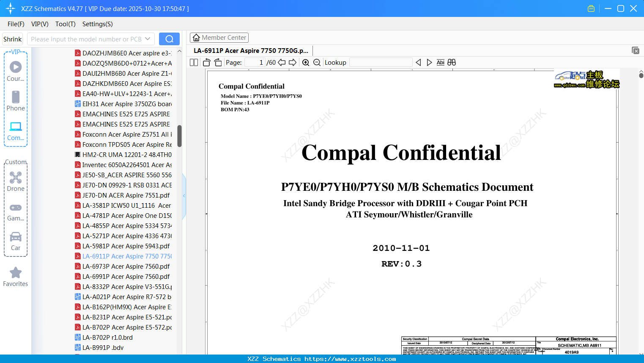Open the xzztools.com link in status bar

350,359
